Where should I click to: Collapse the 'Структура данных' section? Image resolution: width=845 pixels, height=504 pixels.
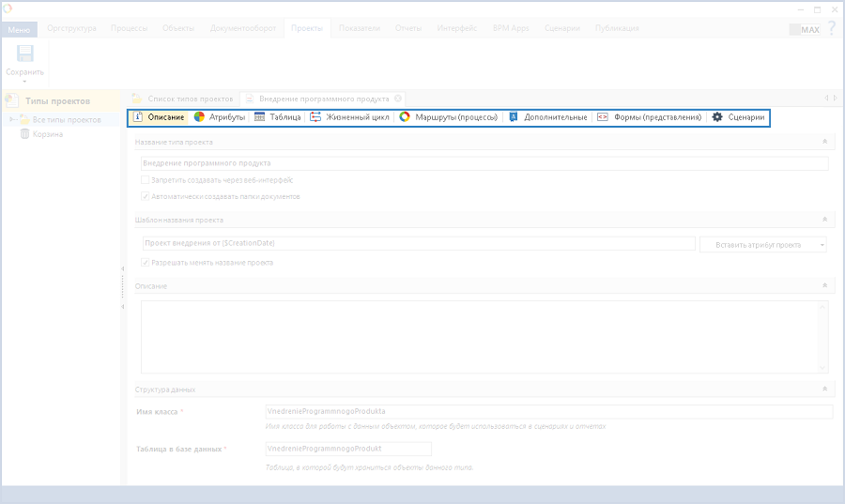[x=823, y=389]
